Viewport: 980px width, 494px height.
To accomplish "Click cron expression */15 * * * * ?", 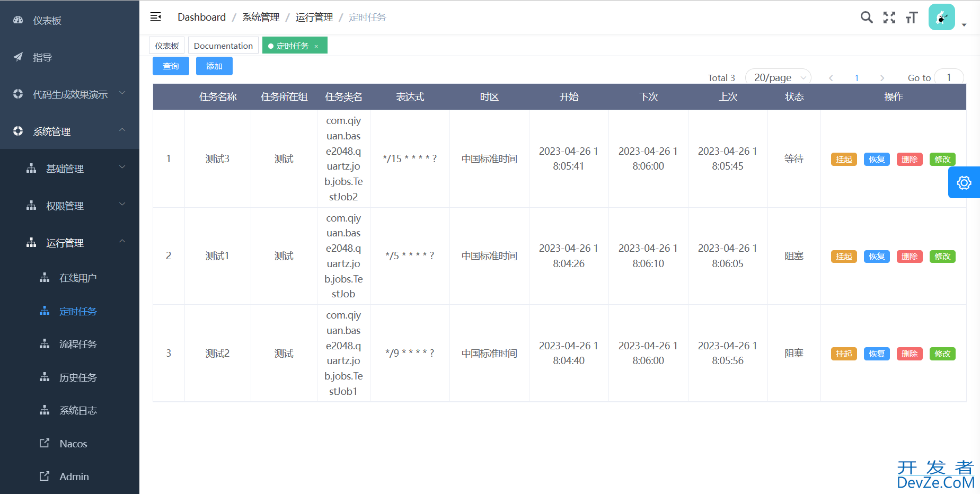I will pos(410,158).
